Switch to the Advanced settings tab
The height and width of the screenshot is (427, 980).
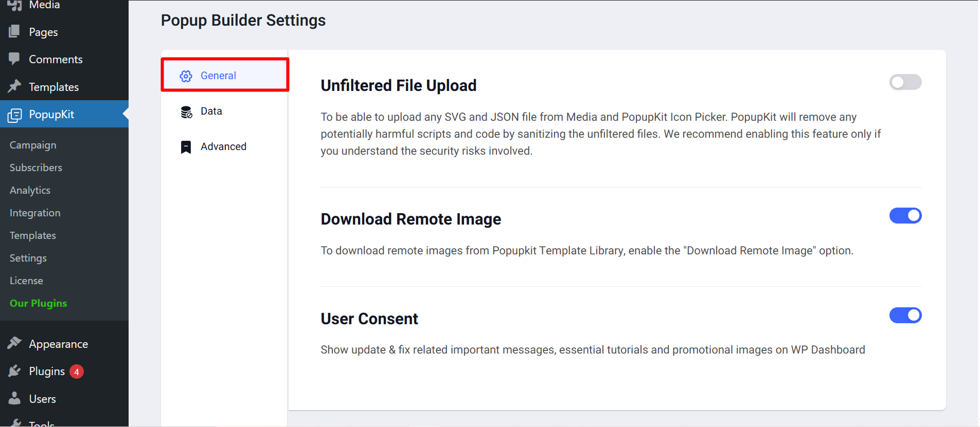[x=223, y=147]
